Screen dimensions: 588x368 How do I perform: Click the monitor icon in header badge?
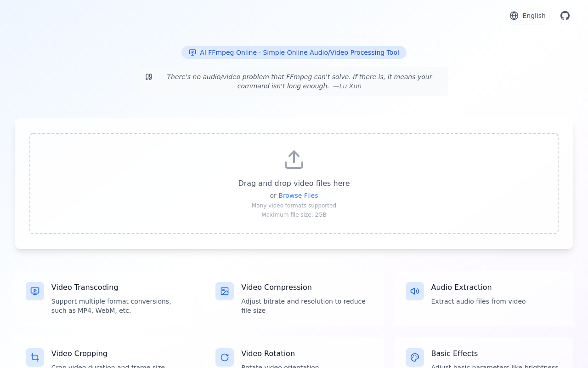point(192,52)
